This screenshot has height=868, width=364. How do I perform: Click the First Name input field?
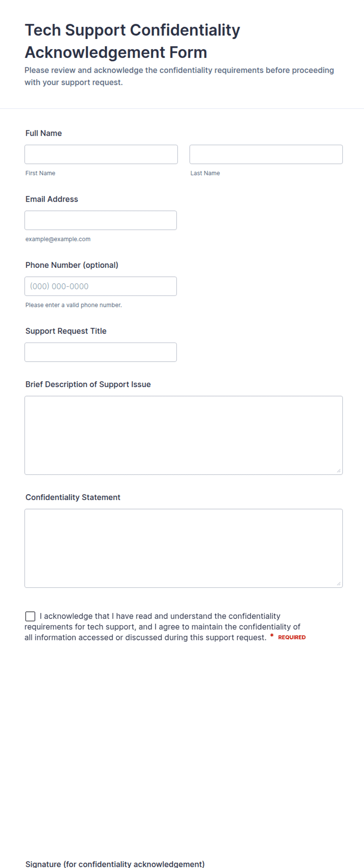pyautogui.click(x=101, y=154)
